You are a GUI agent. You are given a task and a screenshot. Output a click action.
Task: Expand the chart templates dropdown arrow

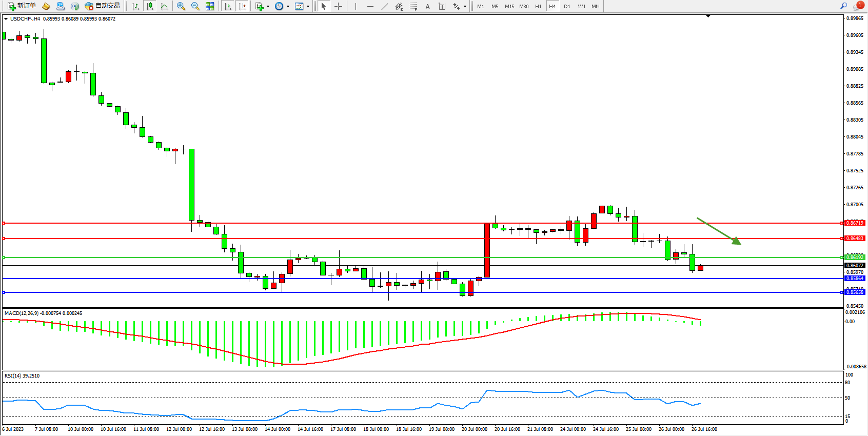(x=308, y=7)
